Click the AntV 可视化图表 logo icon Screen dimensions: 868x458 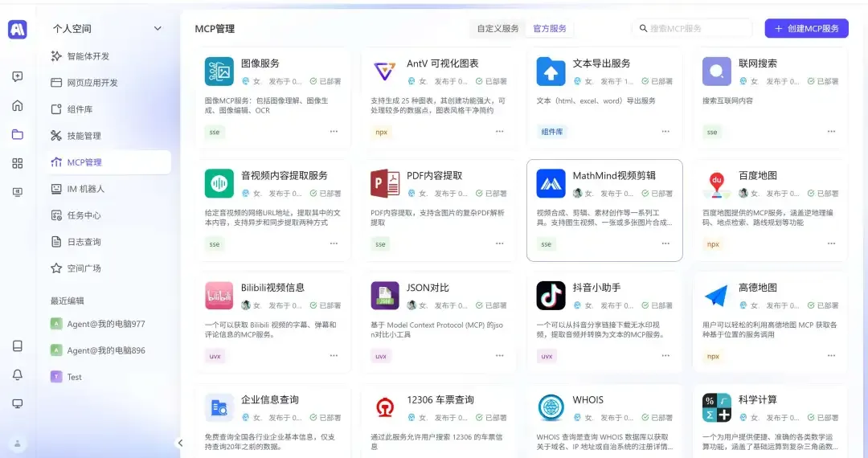tap(385, 72)
